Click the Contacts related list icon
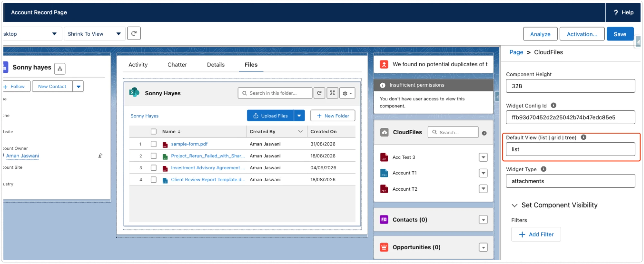This screenshot has height=264, width=644. click(x=384, y=220)
